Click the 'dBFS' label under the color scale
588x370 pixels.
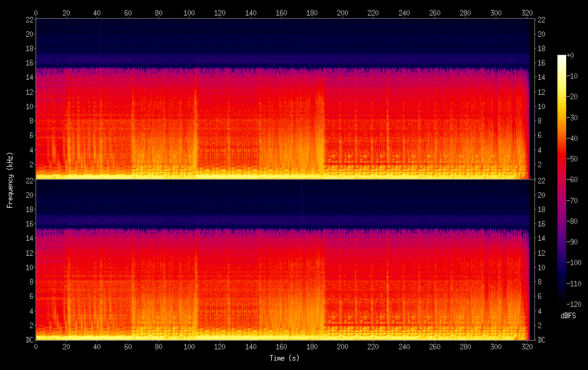[568, 316]
